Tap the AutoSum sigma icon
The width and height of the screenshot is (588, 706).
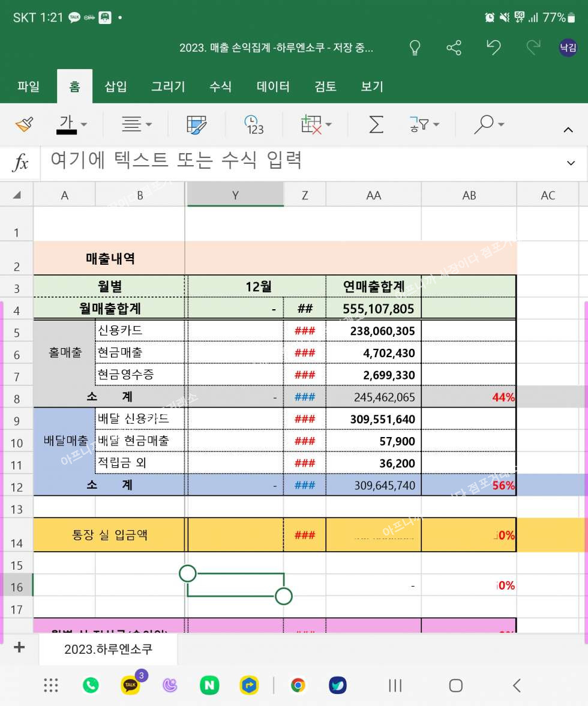point(376,125)
